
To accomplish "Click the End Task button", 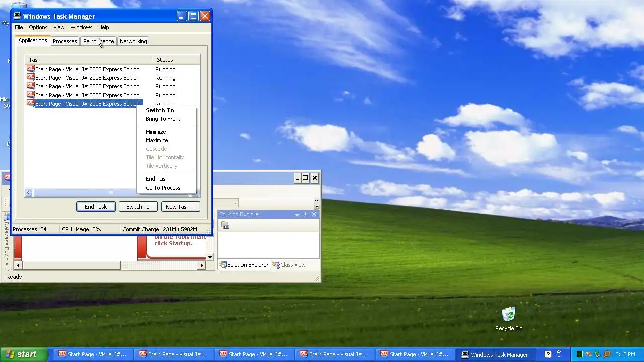I will coord(96,207).
